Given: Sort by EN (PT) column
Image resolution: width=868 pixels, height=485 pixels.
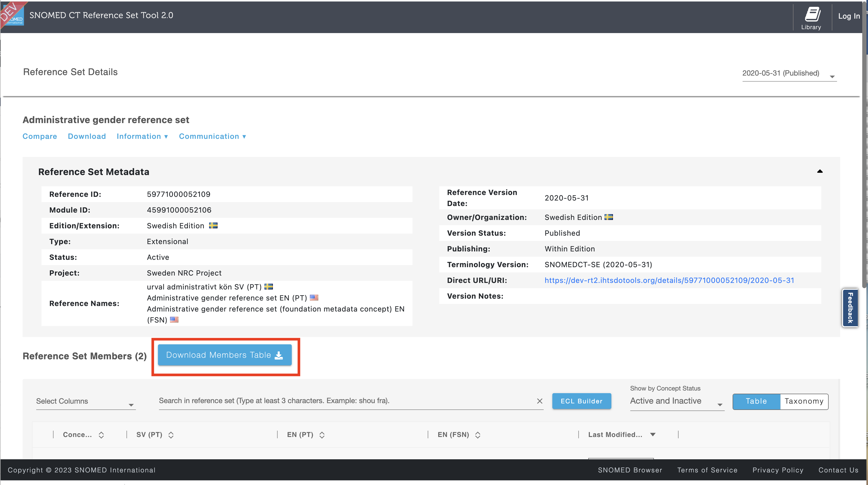Looking at the screenshot, I should click(x=322, y=435).
